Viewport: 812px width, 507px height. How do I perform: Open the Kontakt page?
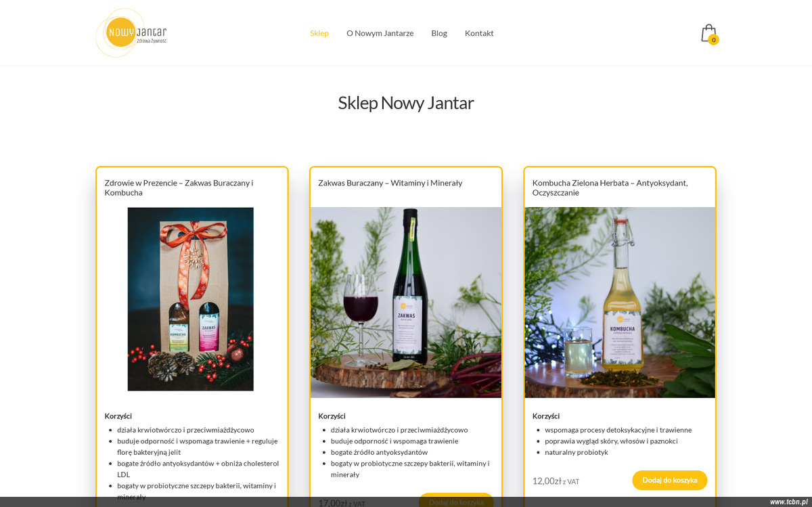click(479, 33)
